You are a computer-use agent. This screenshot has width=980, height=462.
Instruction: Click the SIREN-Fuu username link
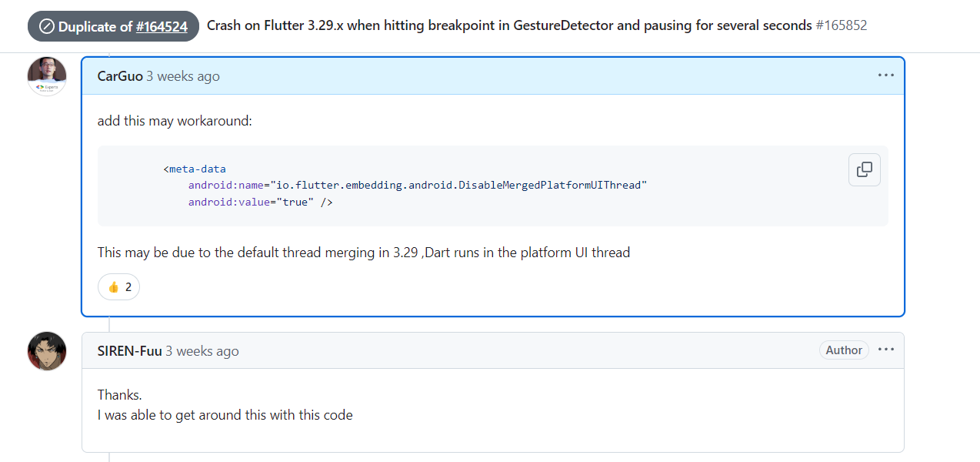[x=129, y=351]
